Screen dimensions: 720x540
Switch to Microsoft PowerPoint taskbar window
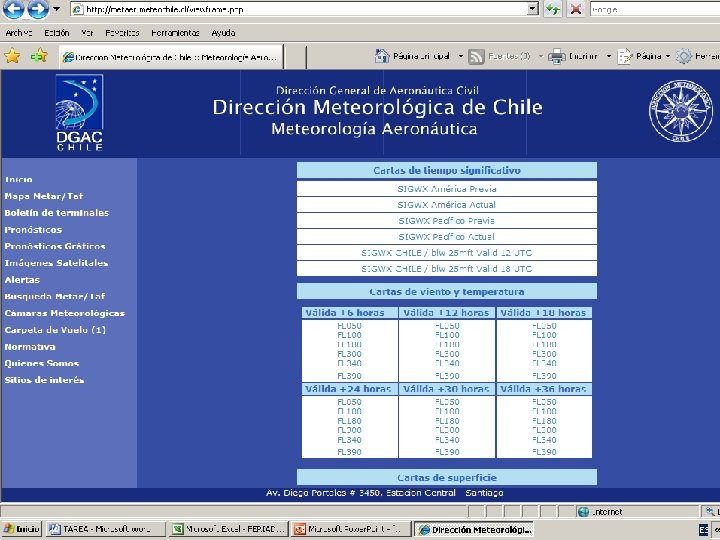tap(351, 529)
